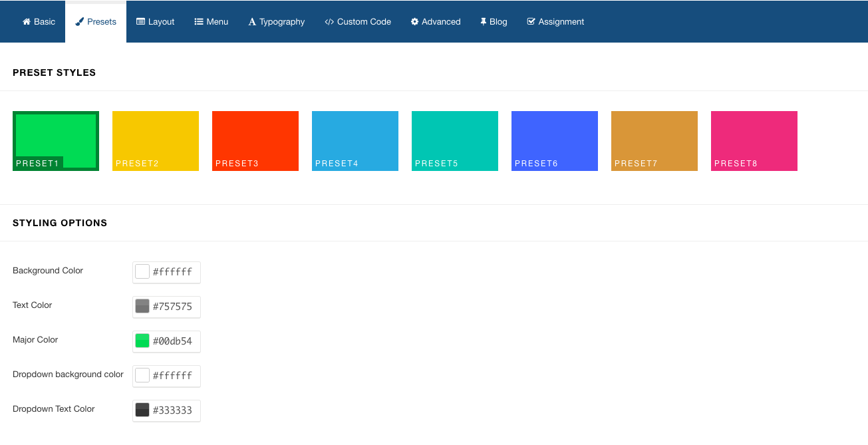Click the Dropdown Text Color hex field
Image resolution: width=868 pixels, height=445 pixels.
click(x=174, y=410)
